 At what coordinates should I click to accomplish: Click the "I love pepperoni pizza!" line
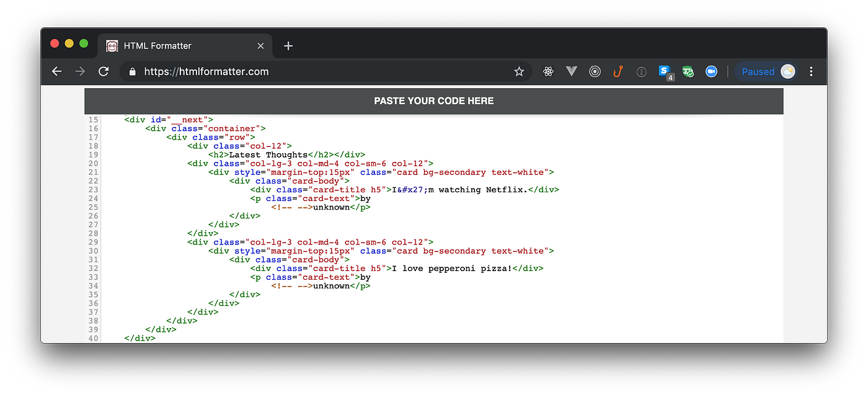(x=397, y=268)
